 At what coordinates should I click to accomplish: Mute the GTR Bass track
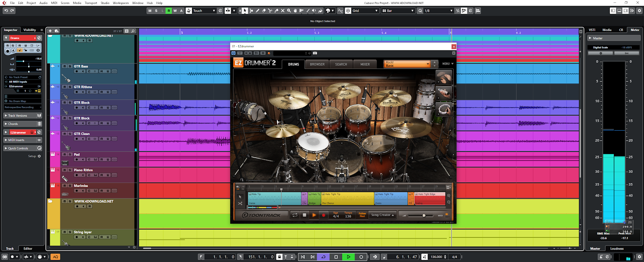click(64, 66)
